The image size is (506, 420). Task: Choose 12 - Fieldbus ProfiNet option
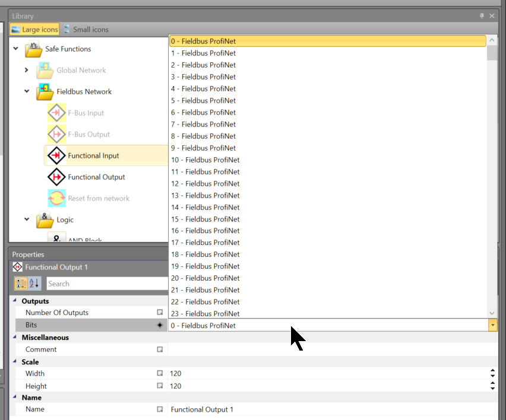coord(328,183)
